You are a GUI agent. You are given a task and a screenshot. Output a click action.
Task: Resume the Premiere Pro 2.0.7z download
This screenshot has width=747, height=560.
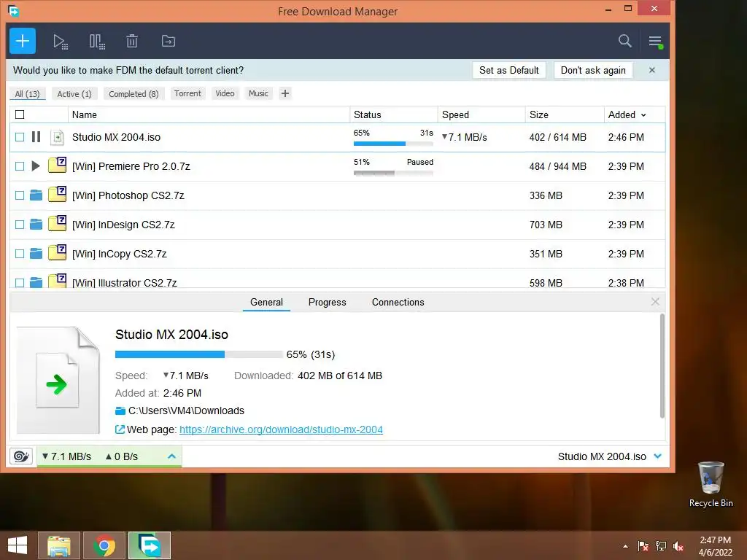pos(36,166)
